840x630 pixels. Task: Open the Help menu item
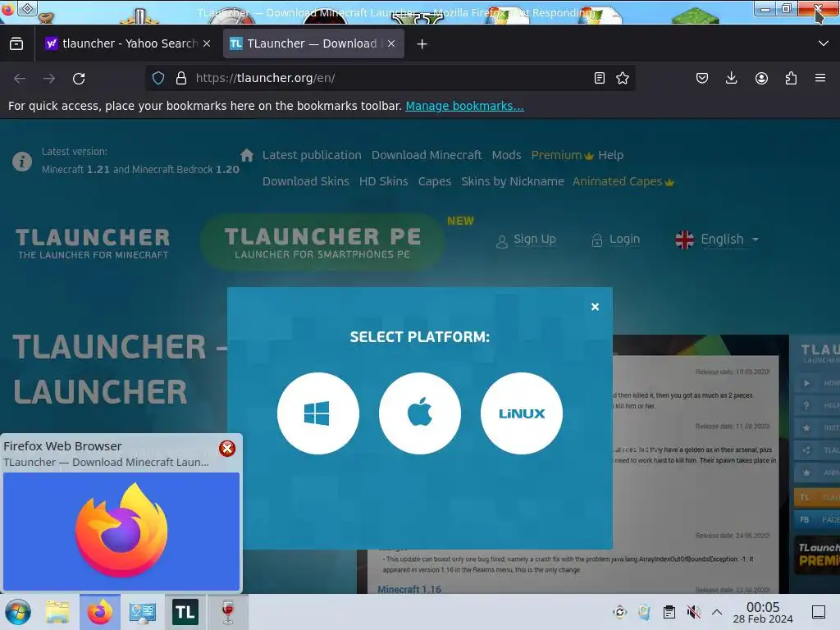point(610,155)
